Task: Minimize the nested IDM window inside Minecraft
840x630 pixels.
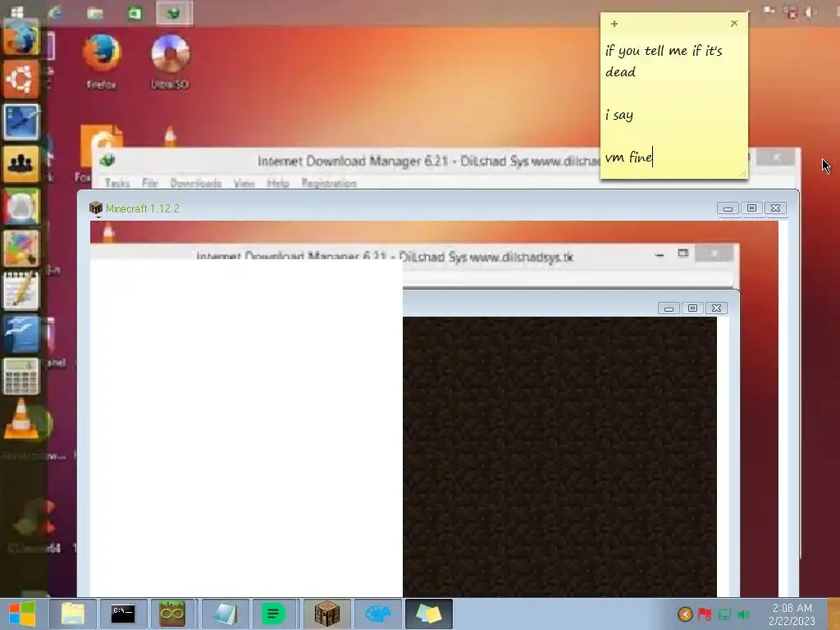Action: coord(660,255)
